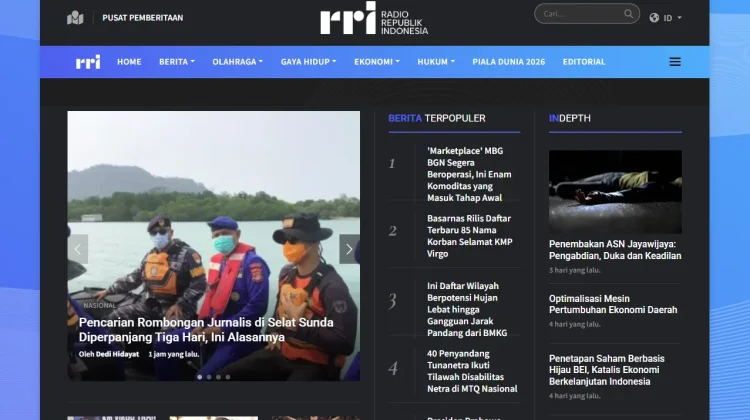Viewport: 750px width, 420px height.
Task: Open the ID language dropdown
Action: click(x=672, y=18)
